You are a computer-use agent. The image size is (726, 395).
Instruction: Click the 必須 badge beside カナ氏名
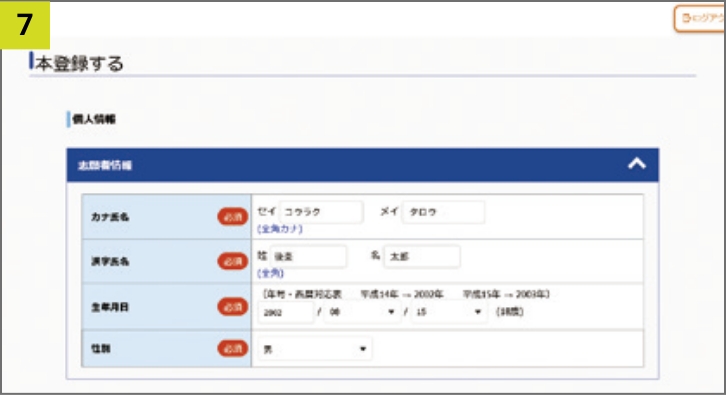coord(233,217)
